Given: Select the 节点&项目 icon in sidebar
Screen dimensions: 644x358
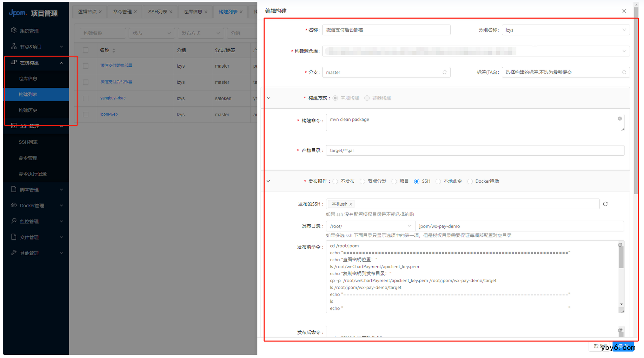Looking at the screenshot, I should tap(13, 46).
